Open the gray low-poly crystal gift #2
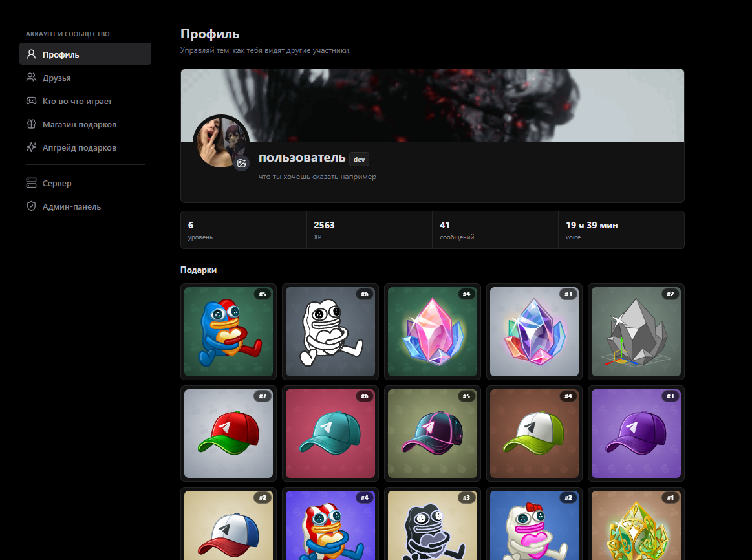This screenshot has width=752, height=560. pos(636,332)
